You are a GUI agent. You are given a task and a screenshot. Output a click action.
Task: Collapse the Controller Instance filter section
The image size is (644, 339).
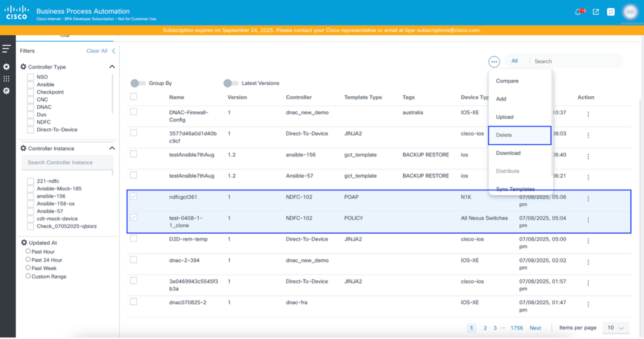tap(112, 148)
